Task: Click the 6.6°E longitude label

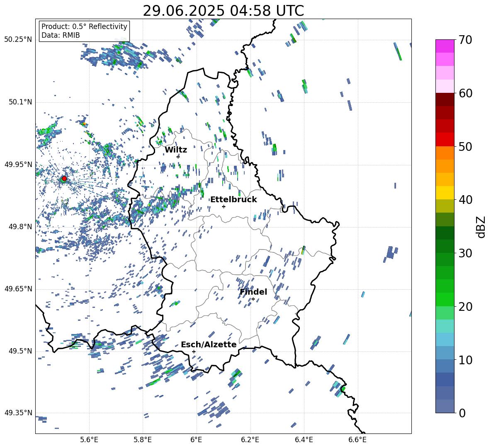Action: [x=357, y=440]
